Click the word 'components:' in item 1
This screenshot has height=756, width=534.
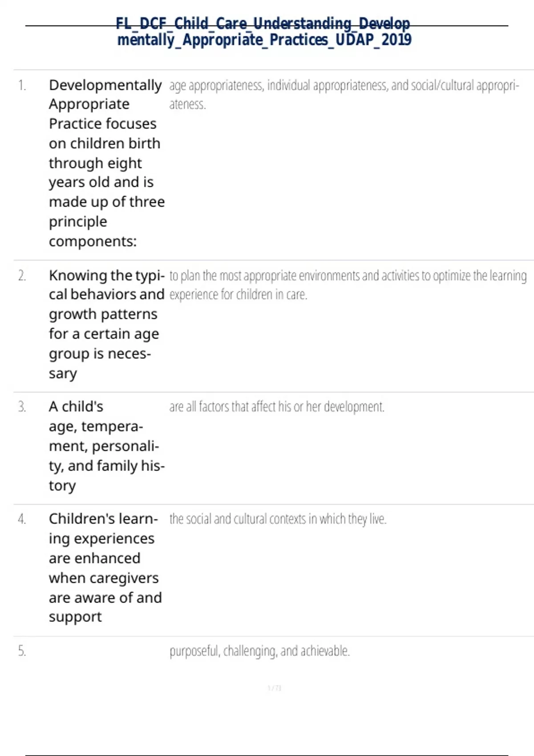pos(93,241)
